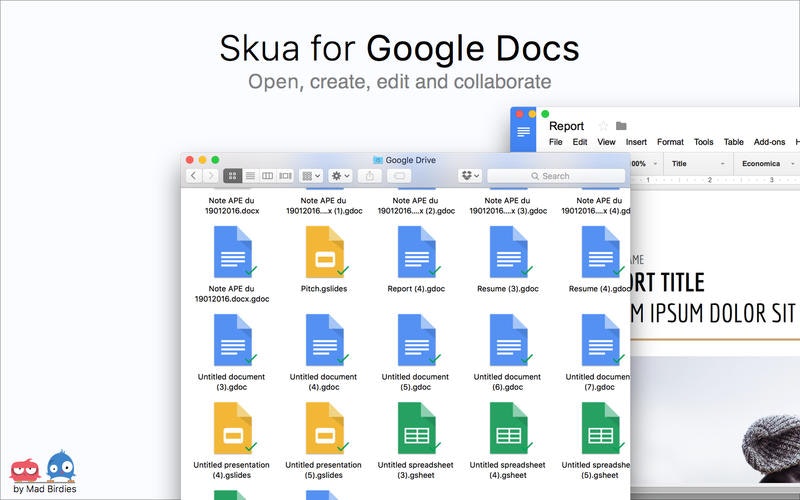
Task: Click the edit tags toolbar button
Action: 399,176
